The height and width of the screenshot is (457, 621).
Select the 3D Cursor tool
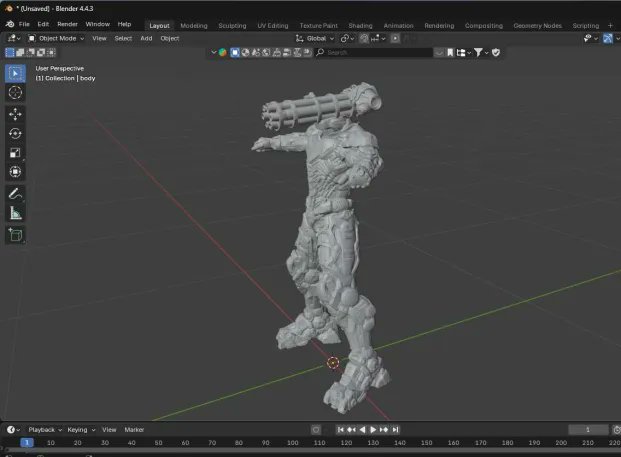(15, 93)
